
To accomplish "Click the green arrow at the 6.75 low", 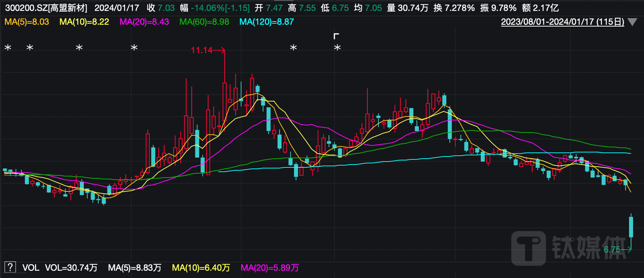I will pyautogui.click(x=627, y=250).
